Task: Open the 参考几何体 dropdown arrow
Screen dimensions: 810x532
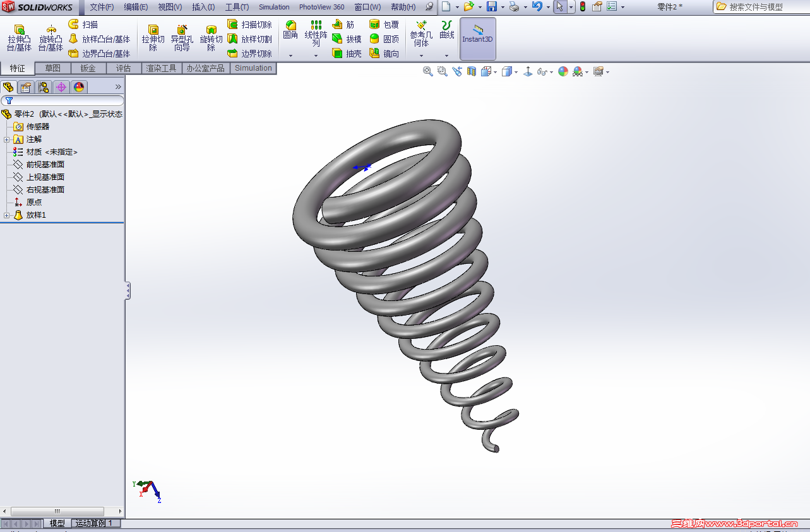Action: (421, 56)
